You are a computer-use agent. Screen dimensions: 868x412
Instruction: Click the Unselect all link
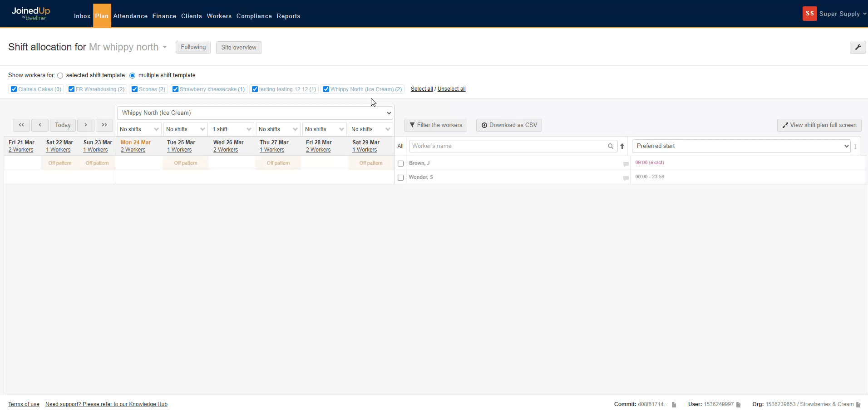point(451,89)
